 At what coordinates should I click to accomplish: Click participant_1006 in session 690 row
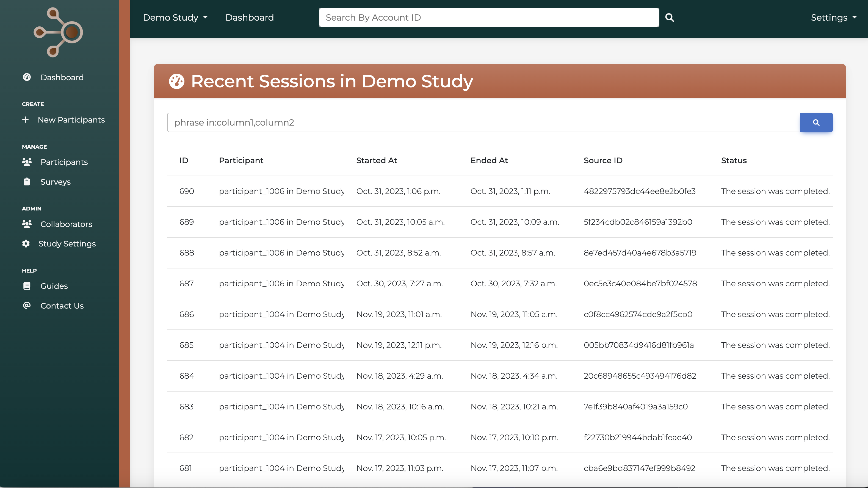(x=282, y=191)
